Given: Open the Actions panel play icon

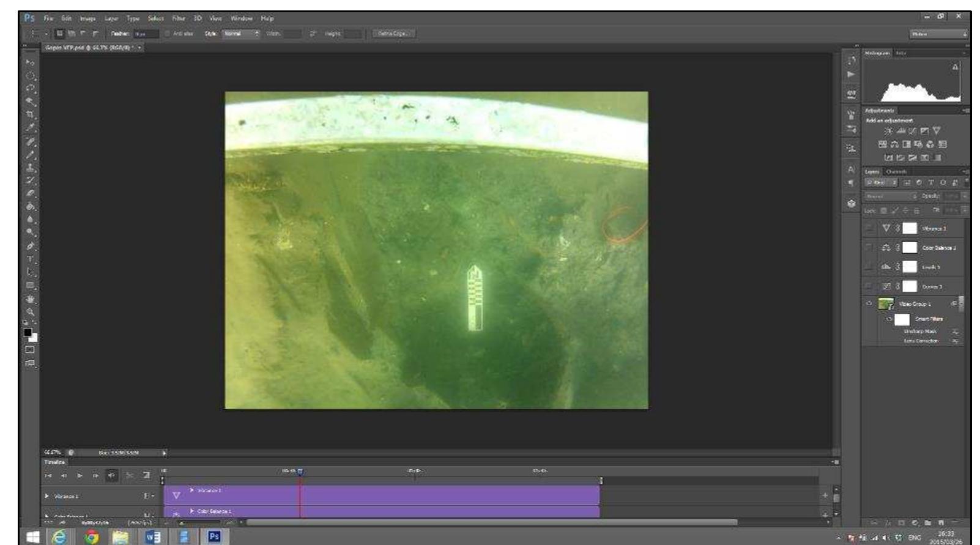Looking at the screenshot, I should 851,75.
